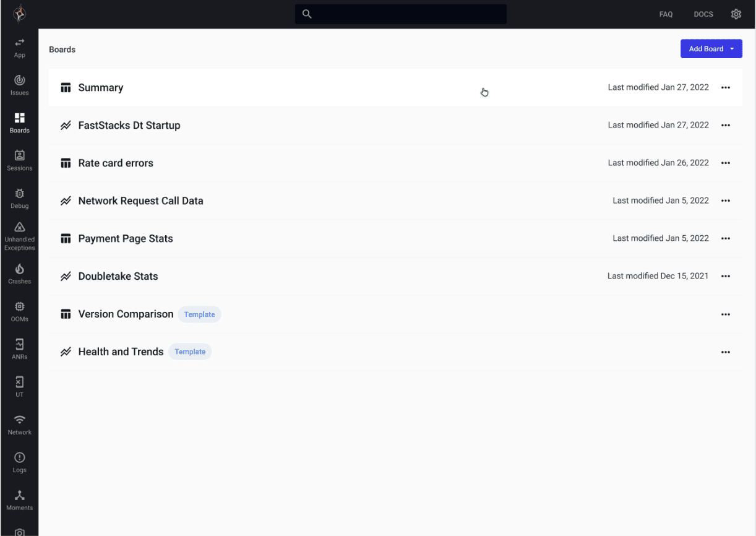Expand the Add Board dropdown arrow
Image resolution: width=756 pixels, height=536 pixels.
click(732, 49)
